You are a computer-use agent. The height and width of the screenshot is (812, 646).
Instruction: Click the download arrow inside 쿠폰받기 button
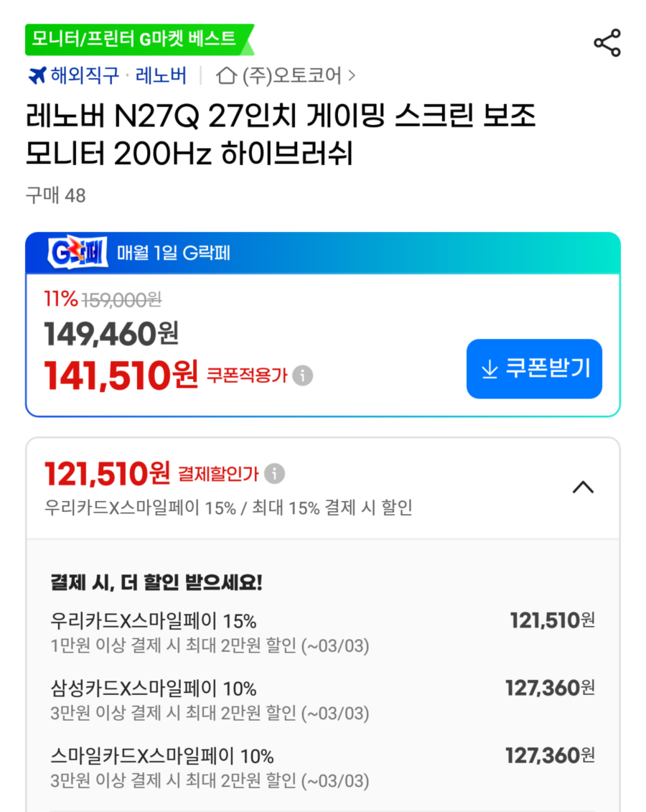pos(490,368)
